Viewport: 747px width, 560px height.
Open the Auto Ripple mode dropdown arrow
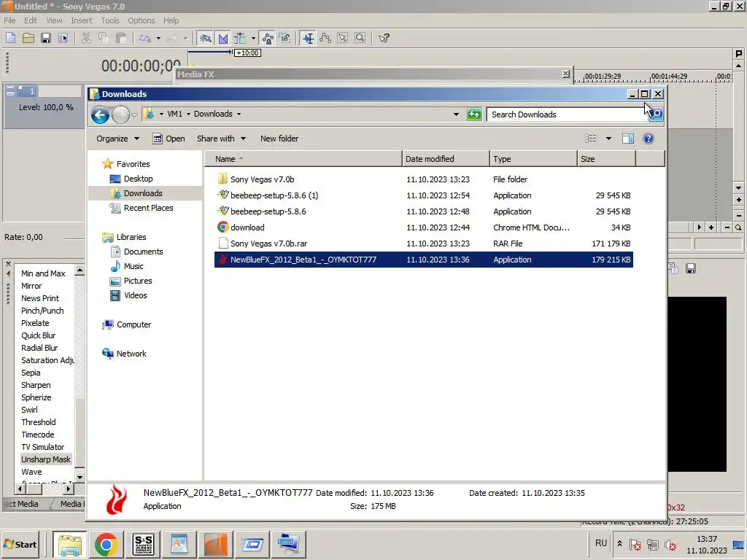point(253,39)
